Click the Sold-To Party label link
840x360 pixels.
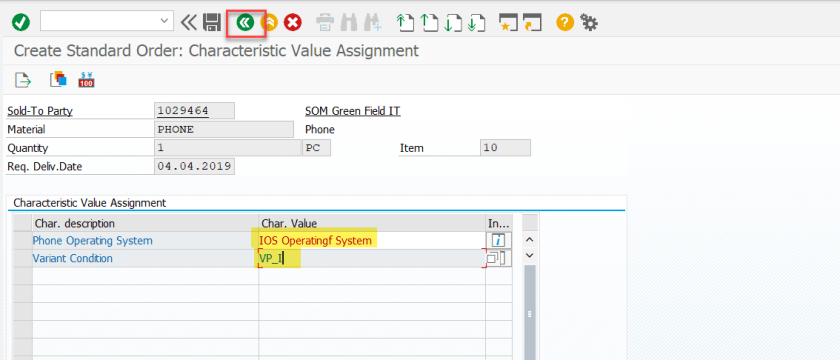(40, 111)
